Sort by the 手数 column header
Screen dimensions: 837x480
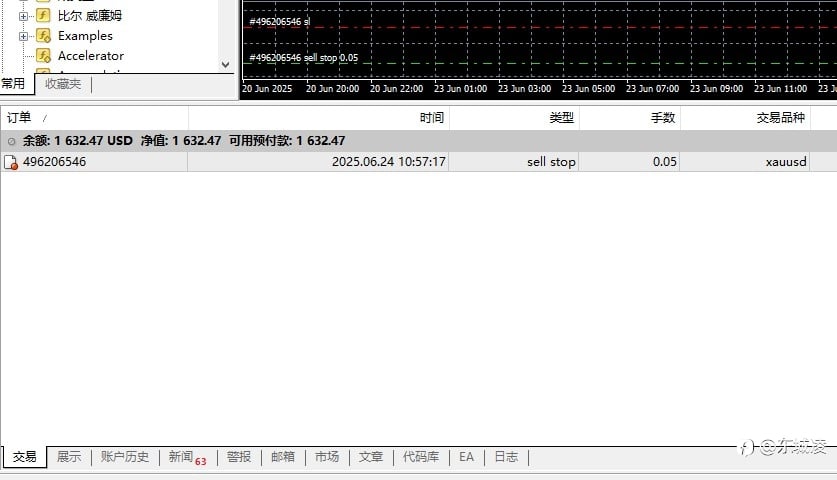(630, 118)
